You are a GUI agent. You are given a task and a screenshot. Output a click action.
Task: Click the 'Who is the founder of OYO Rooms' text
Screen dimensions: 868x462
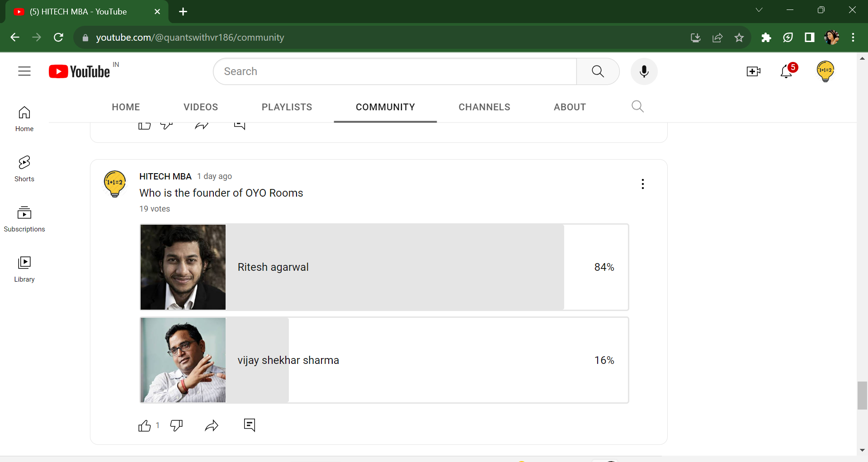[221, 193]
